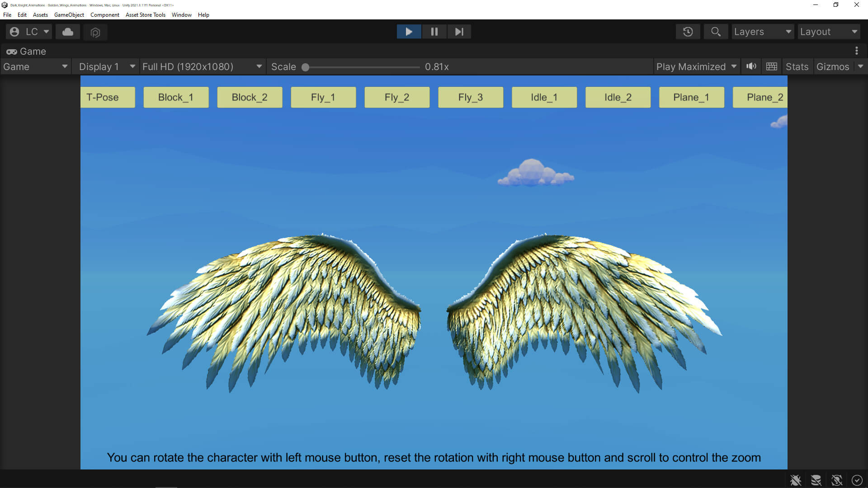The image size is (868, 488).
Task: Toggle mute audio in Game view
Action: (x=751, y=66)
